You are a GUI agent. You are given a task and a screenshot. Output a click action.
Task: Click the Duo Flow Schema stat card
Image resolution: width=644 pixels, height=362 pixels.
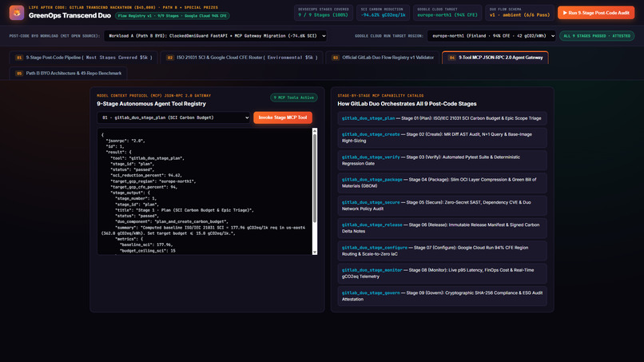[x=519, y=12]
